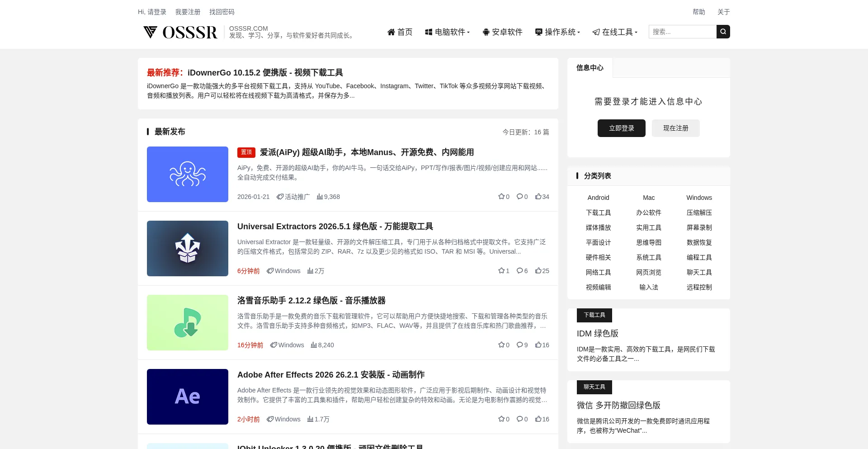The image size is (868, 449).
Task: Click the 活动推广 tag on AiPy post
Action: [293, 197]
